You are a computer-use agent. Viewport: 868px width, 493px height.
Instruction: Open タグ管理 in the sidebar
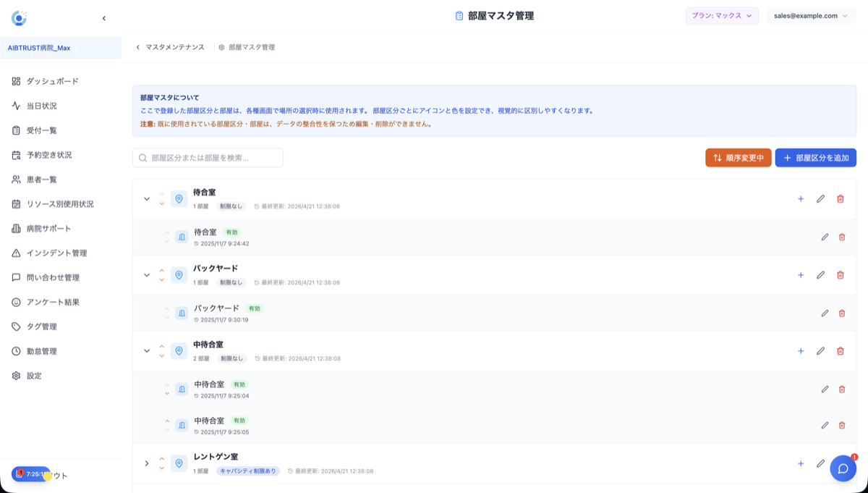tap(41, 326)
